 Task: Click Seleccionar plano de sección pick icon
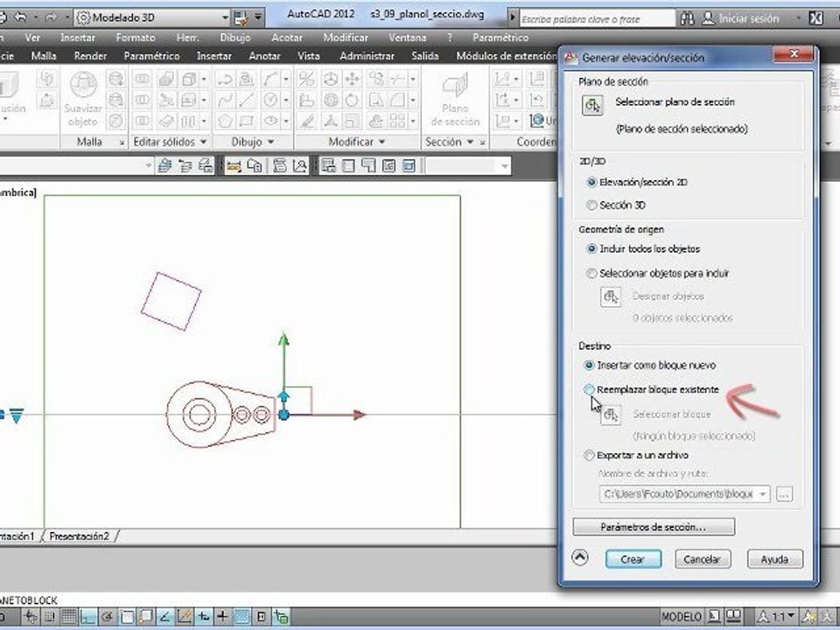(x=592, y=106)
